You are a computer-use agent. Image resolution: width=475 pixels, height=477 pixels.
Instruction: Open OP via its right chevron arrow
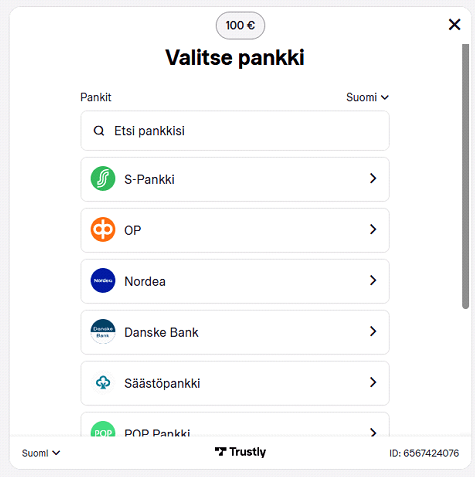point(373,229)
